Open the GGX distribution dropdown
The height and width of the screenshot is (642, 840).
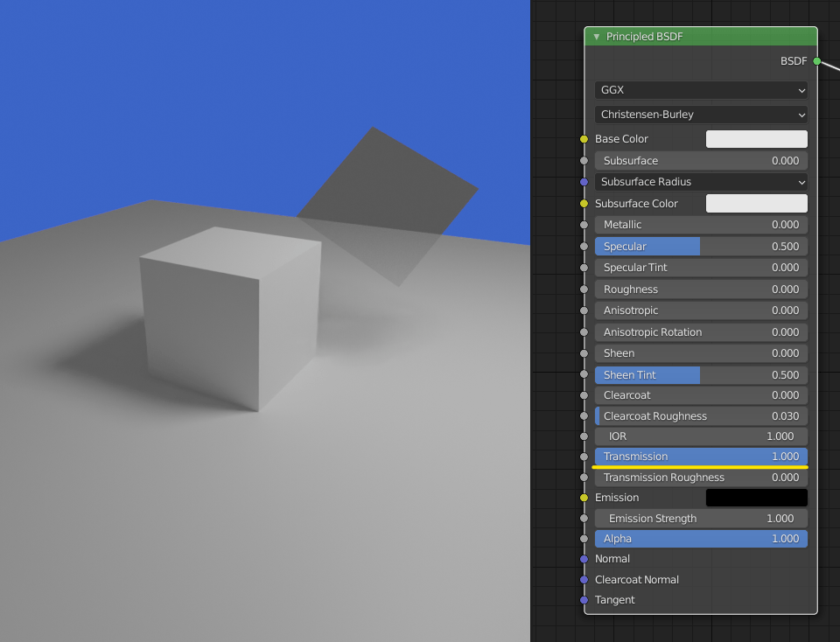700,90
